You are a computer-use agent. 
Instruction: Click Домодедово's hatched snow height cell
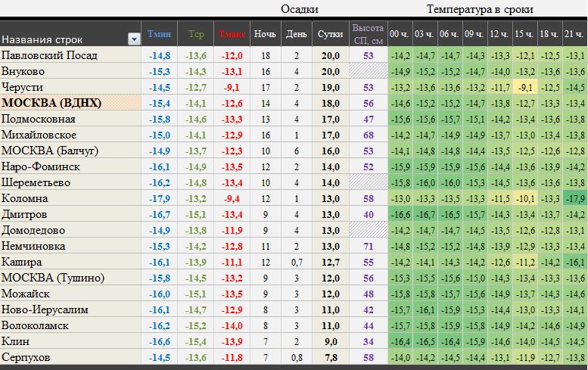tap(369, 230)
